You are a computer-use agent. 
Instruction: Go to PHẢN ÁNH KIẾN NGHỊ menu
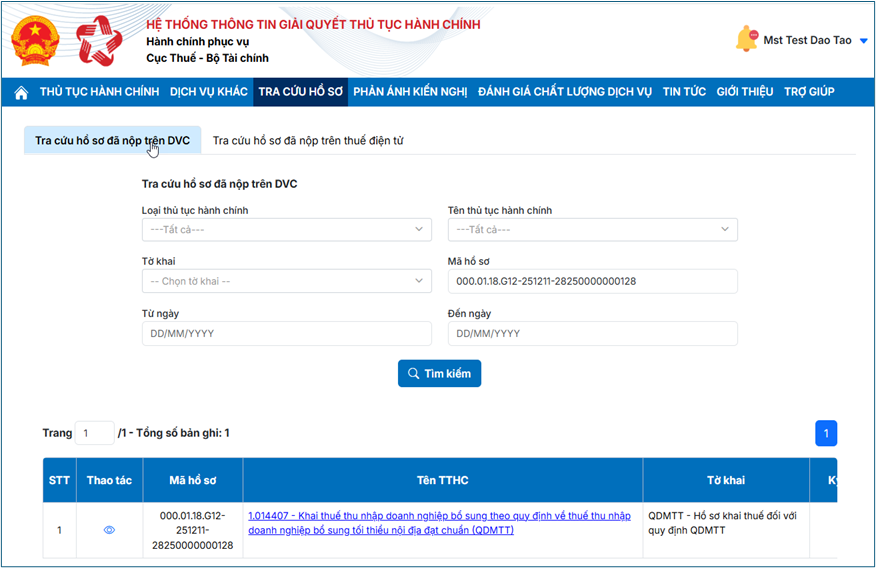410,92
